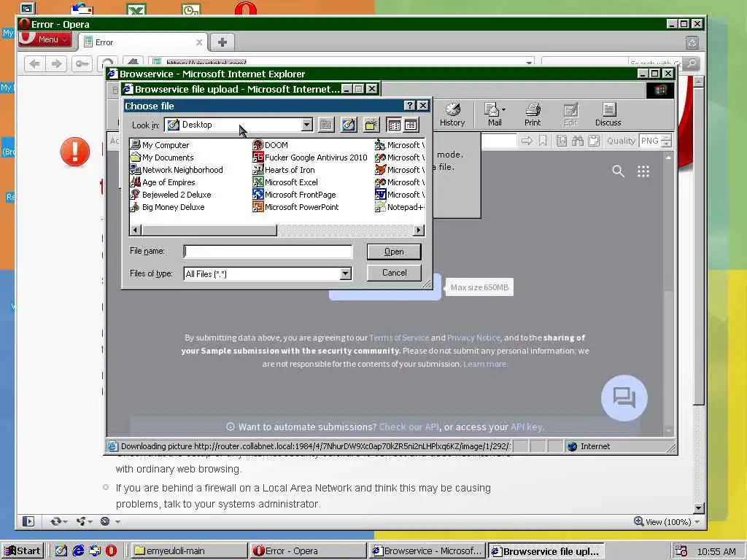
Task: Click Opera back navigation button
Action: tap(34, 63)
